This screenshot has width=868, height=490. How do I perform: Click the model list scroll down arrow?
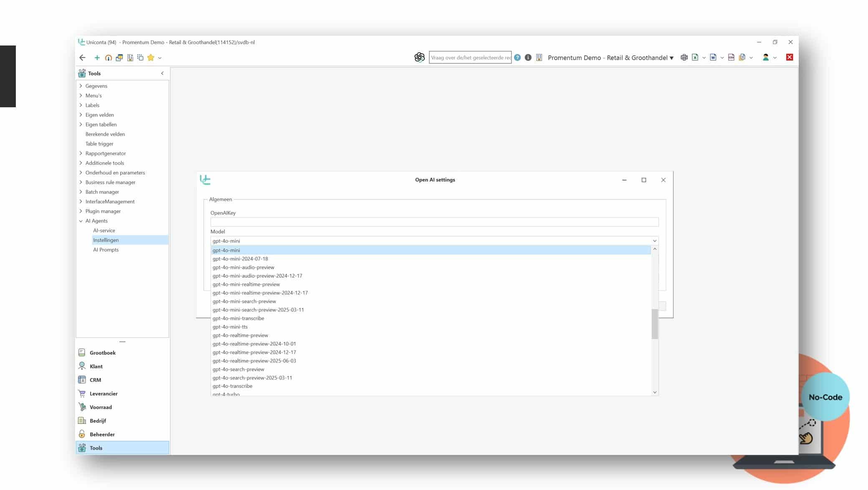pyautogui.click(x=654, y=392)
